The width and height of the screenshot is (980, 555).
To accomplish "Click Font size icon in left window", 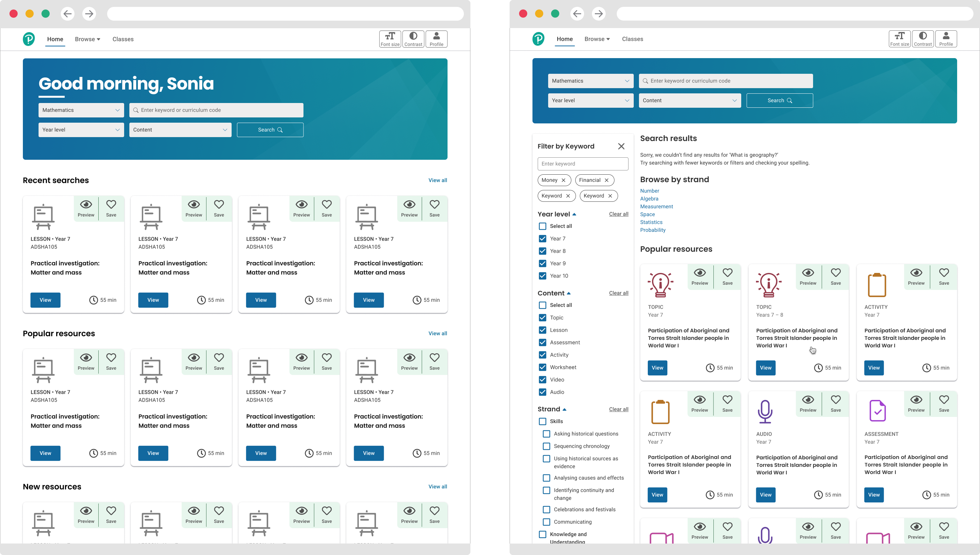I will pyautogui.click(x=390, y=39).
